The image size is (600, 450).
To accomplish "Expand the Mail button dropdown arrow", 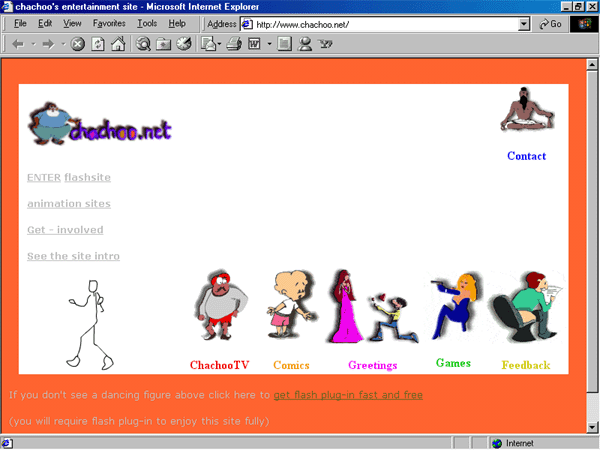I will coord(219,44).
